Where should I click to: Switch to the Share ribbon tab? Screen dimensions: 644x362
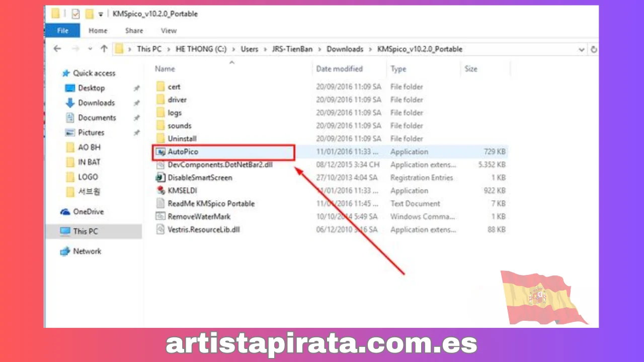click(x=134, y=31)
